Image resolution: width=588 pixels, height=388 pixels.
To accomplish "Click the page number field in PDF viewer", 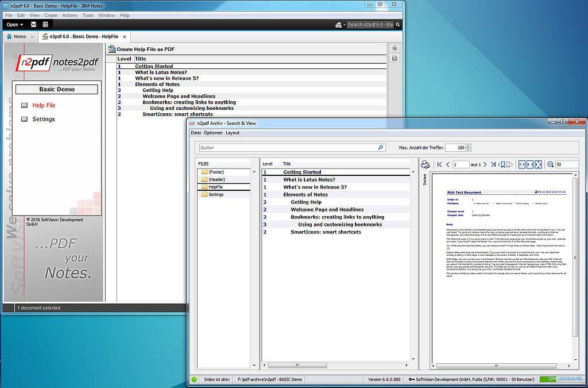I will click(x=461, y=164).
